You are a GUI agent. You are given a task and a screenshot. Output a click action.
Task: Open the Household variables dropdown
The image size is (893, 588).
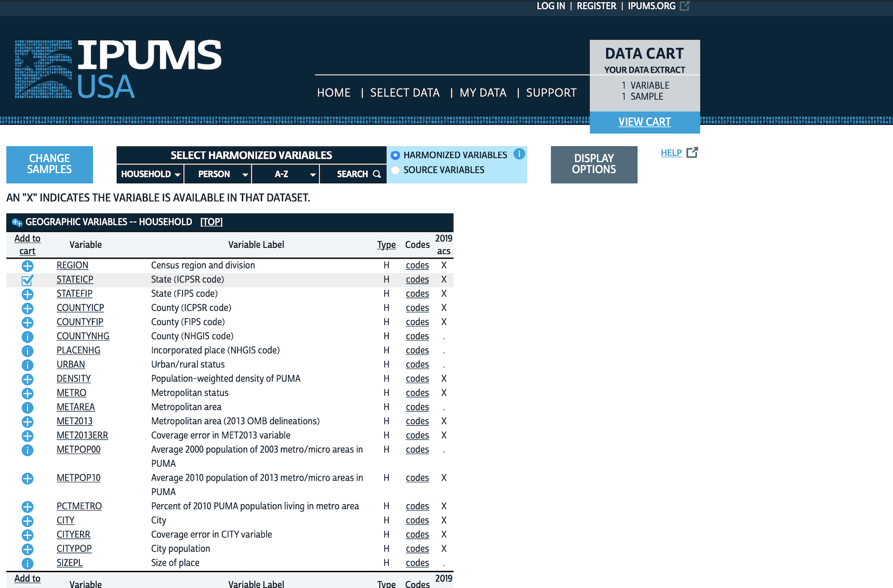click(150, 174)
